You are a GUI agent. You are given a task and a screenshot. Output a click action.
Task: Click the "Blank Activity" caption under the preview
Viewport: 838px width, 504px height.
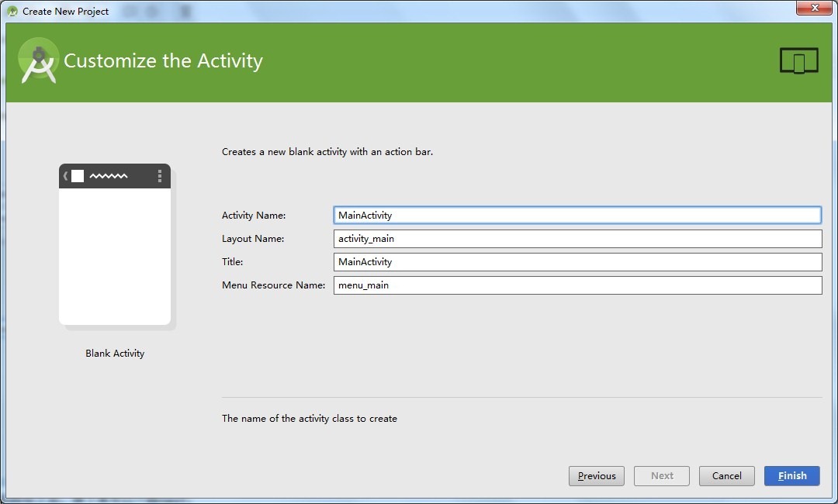click(x=115, y=354)
